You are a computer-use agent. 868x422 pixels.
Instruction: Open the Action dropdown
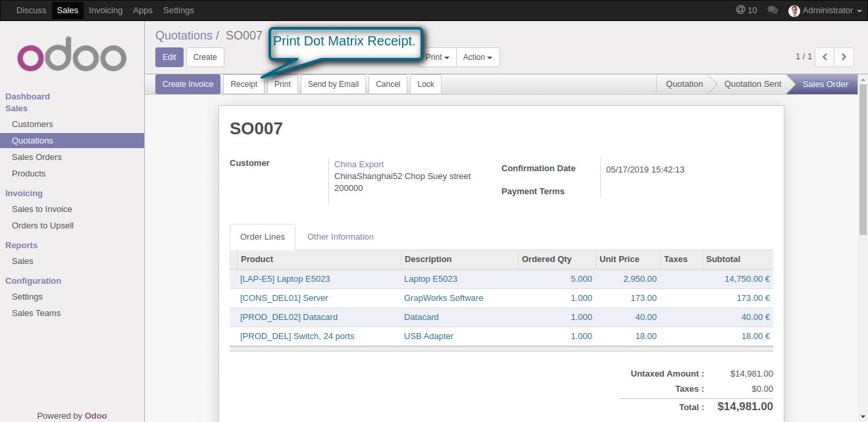(x=477, y=57)
